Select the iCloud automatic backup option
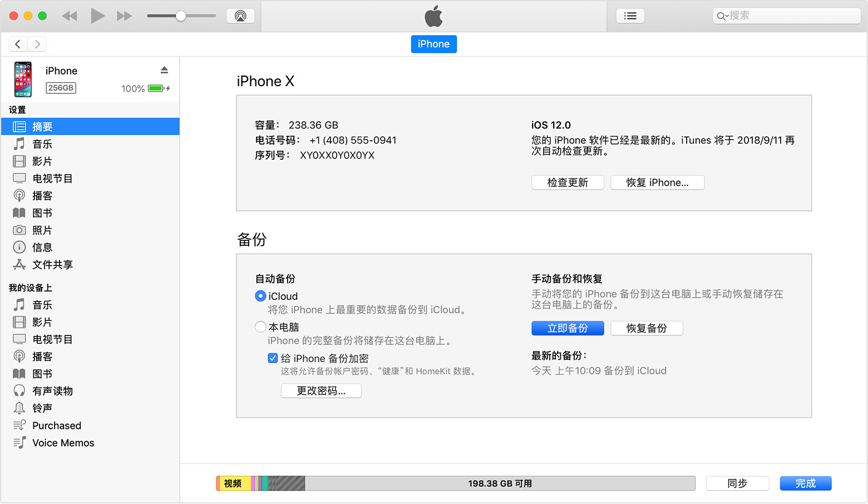Image resolution: width=868 pixels, height=504 pixels. click(x=260, y=296)
